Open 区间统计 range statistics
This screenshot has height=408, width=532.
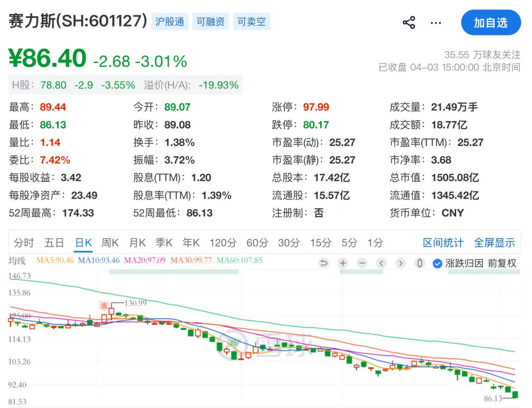(443, 243)
